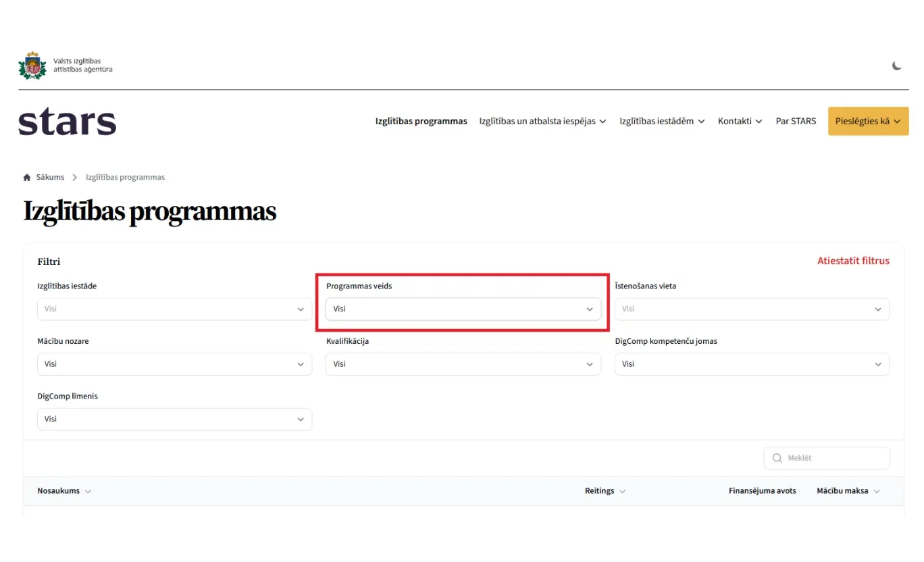This screenshot has height=562, width=924.
Task: Click the Valsts izglītības attīstības aģentūra logo
Action: coord(65,65)
